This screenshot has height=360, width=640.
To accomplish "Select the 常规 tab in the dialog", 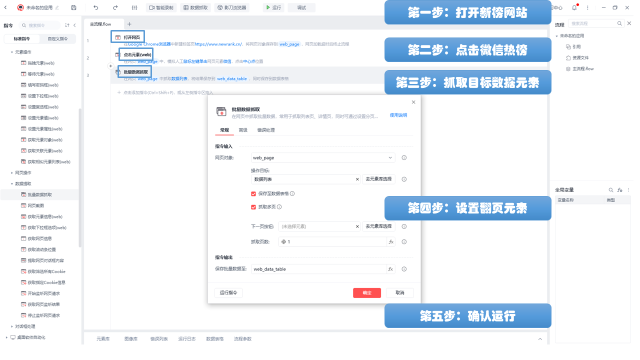I will click(224, 130).
